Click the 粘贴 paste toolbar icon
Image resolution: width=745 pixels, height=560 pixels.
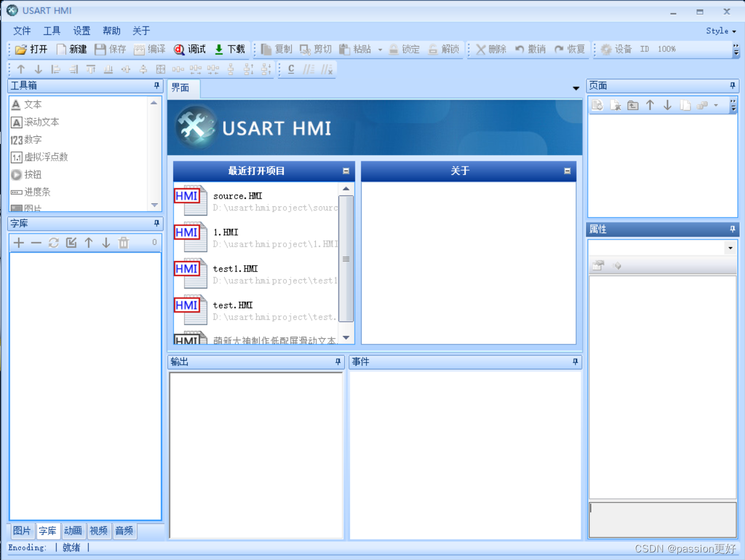[345, 50]
